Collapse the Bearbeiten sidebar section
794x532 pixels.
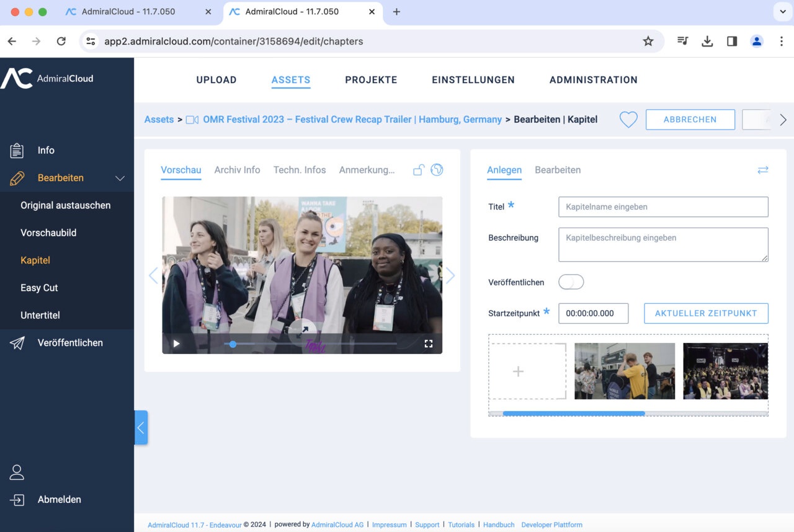pos(121,178)
